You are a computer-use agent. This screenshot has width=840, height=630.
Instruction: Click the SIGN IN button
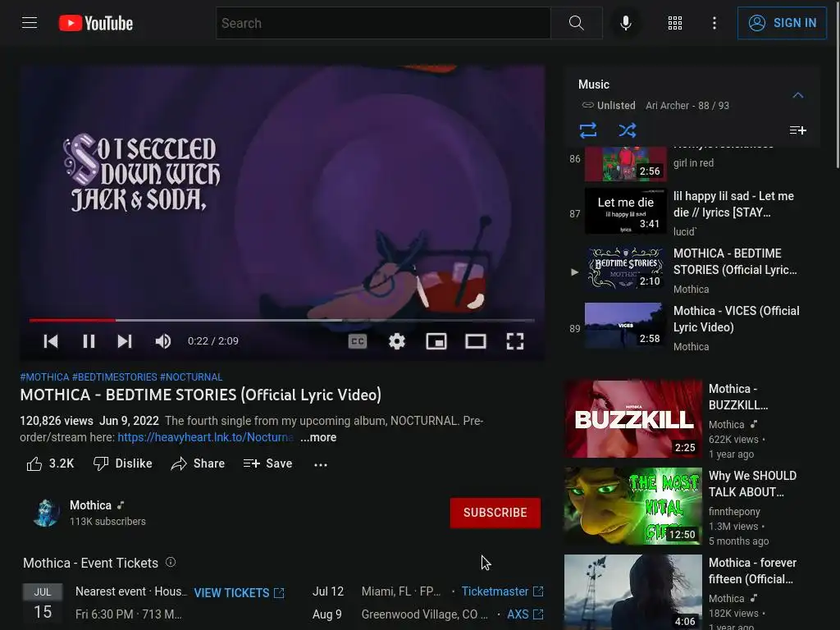click(782, 23)
